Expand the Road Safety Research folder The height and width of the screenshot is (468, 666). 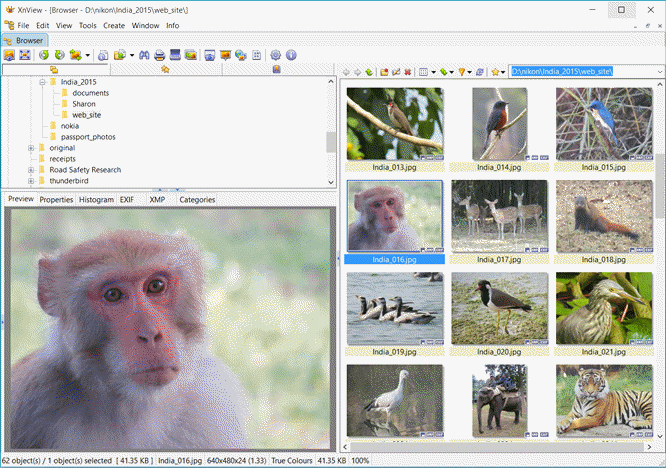(x=31, y=170)
